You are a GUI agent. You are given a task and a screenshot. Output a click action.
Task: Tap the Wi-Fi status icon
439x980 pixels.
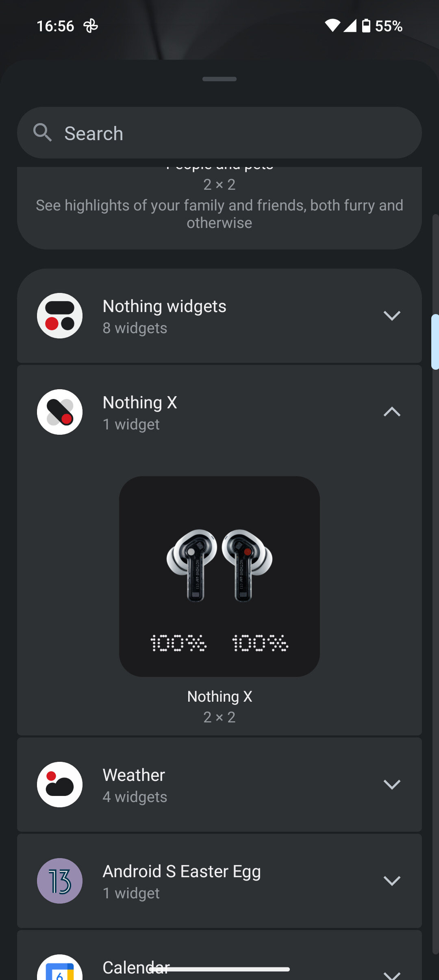333,26
